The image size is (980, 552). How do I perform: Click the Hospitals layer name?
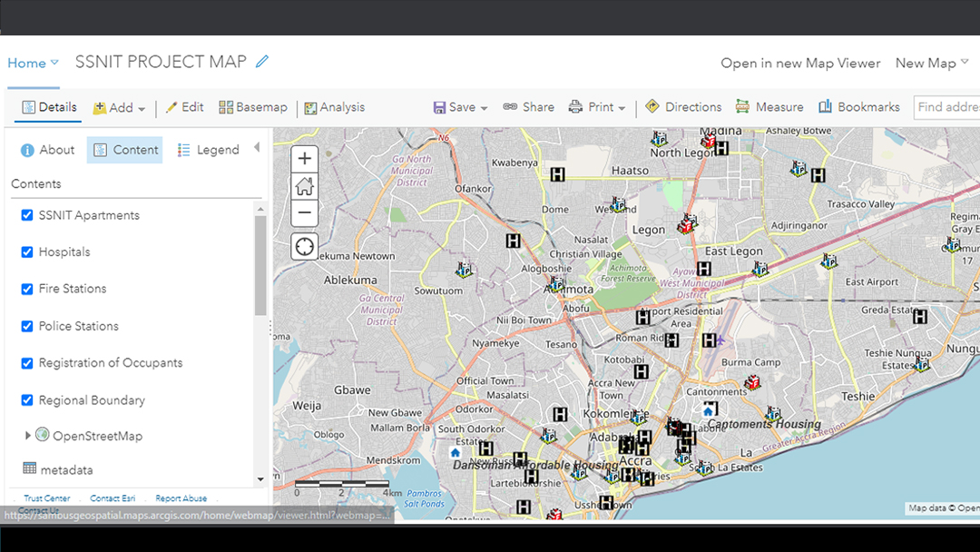pos(64,251)
